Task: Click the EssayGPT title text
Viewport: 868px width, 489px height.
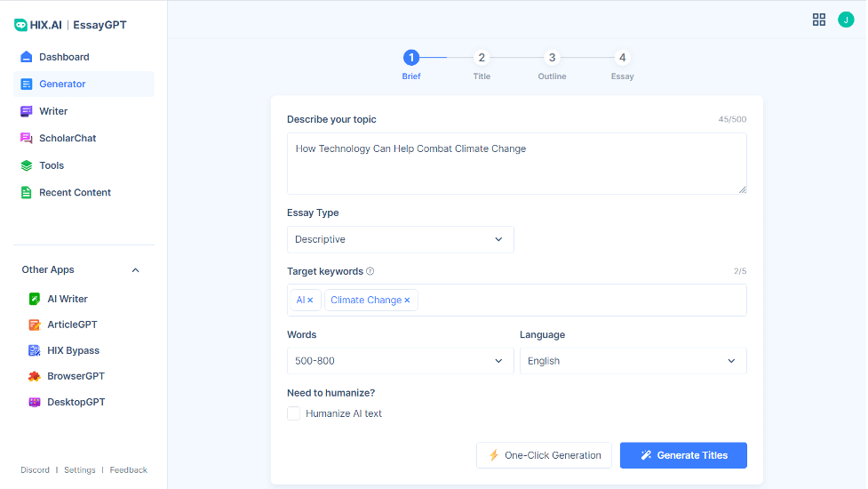Action: (100, 25)
